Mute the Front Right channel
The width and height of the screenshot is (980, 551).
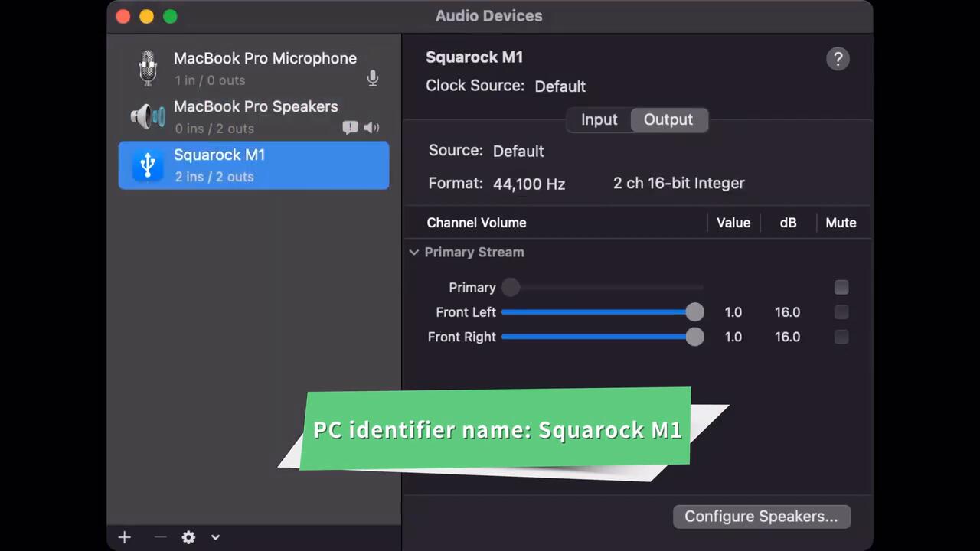click(x=841, y=337)
